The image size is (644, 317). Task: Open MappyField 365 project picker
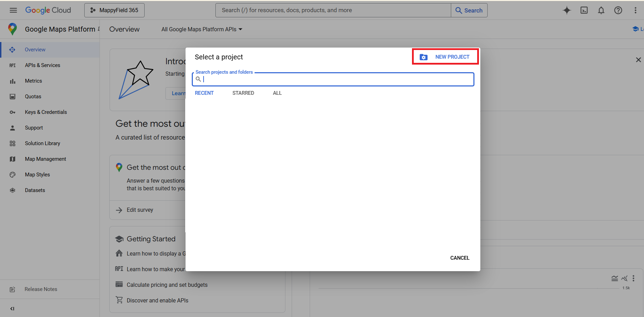(x=114, y=10)
